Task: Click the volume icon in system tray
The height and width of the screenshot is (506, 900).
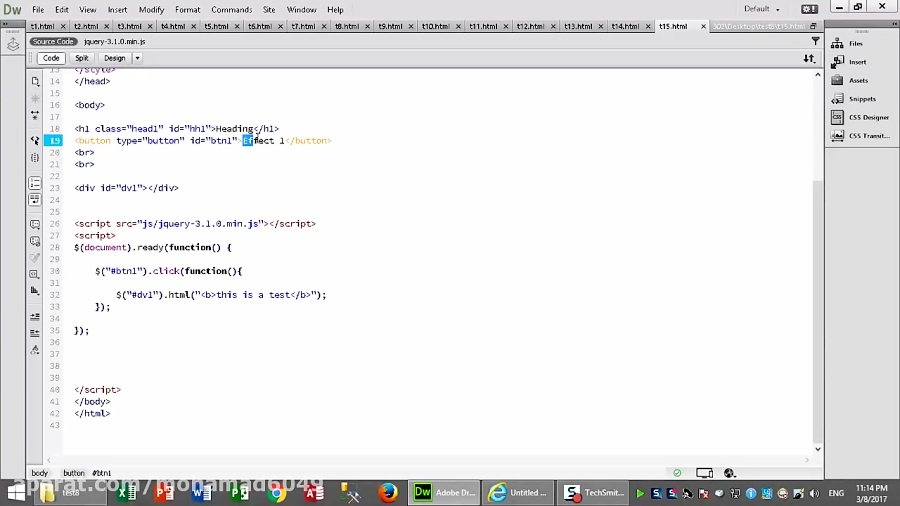Action: (814, 493)
